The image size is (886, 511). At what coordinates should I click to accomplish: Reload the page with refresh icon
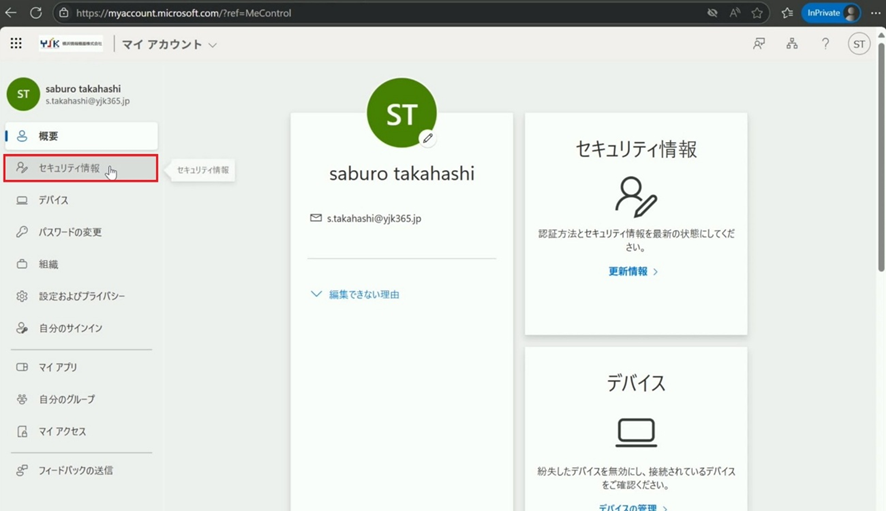(x=36, y=13)
